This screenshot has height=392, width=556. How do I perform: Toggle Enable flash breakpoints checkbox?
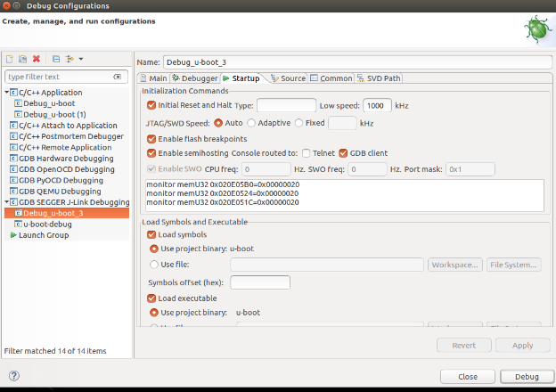pos(151,139)
